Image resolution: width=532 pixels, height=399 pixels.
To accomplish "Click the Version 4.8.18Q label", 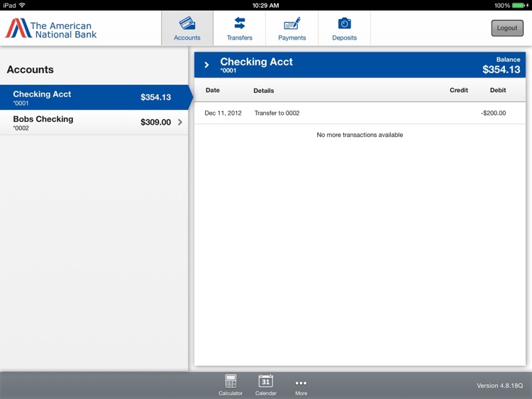I will pos(500,386).
